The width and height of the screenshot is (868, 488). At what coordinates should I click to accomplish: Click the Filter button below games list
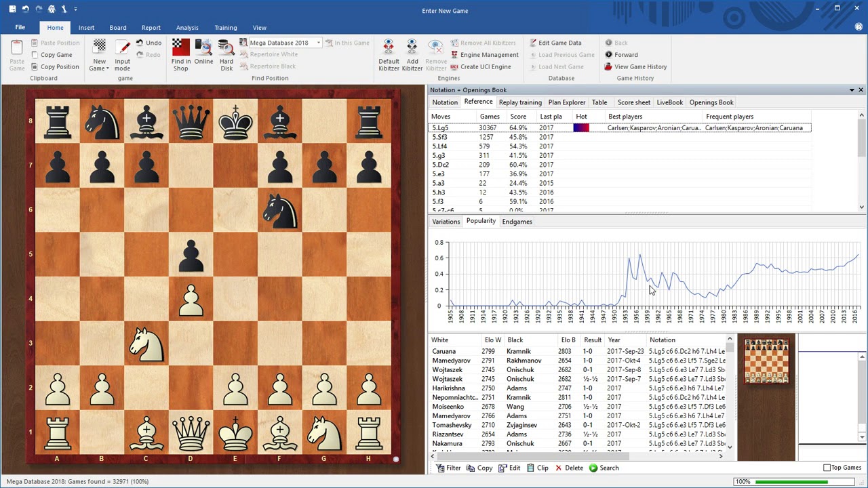tap(448, 468)
